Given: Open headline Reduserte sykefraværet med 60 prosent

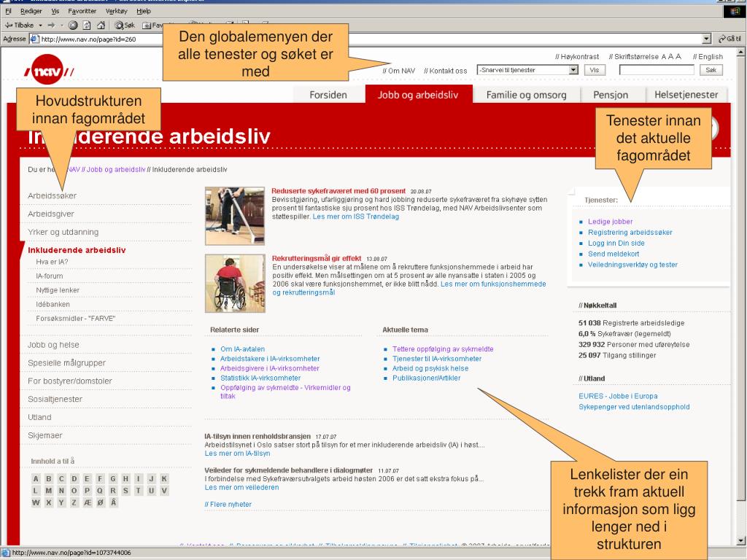Looking at the screenshot, I should coord(338,191).
